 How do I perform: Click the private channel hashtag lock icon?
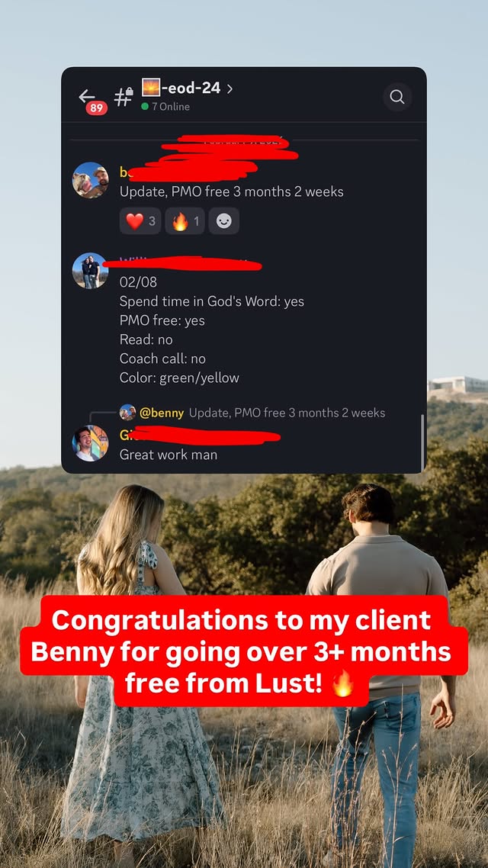(124, 97)
